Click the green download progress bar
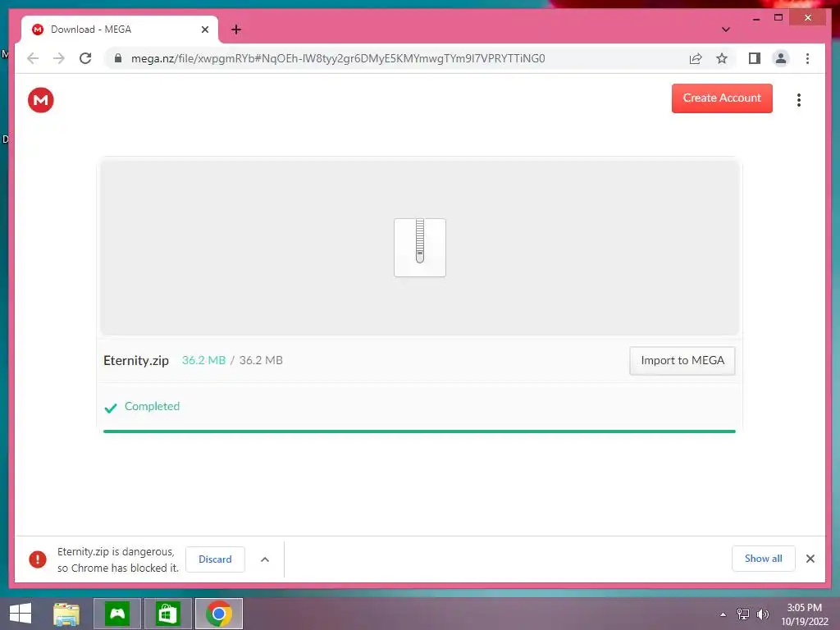 [x=419, y=431]
